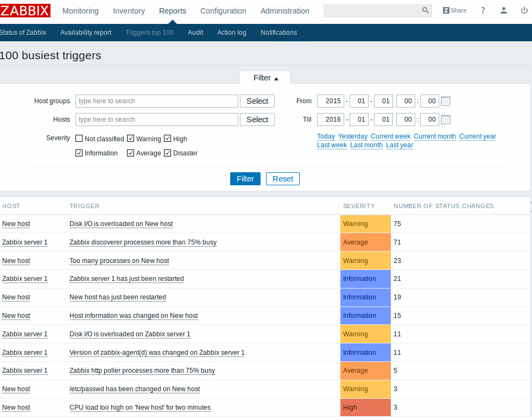Click the Host groups search field
The image size is (532, 420).
157,101
